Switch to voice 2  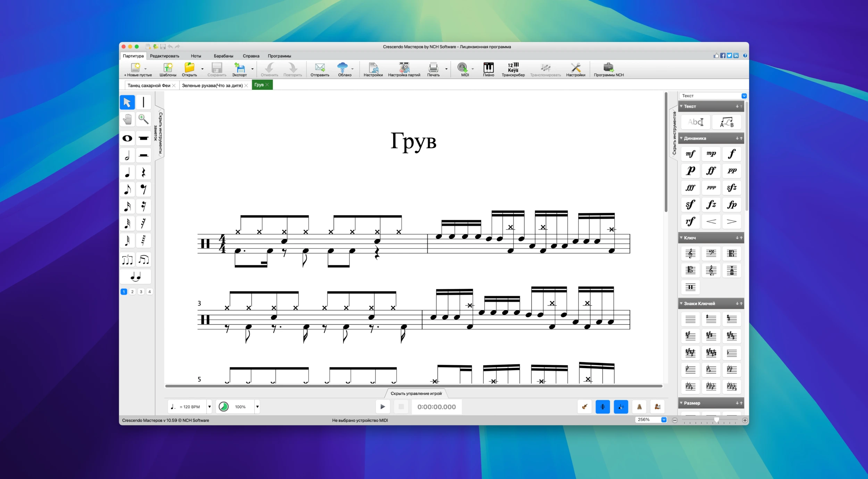pos(132,292)
